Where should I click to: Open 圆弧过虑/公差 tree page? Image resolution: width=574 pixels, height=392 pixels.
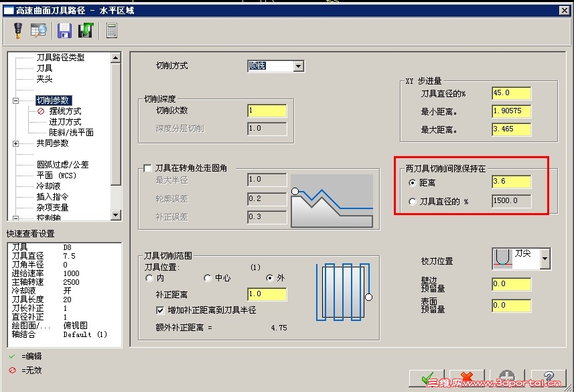pos(62,164)
